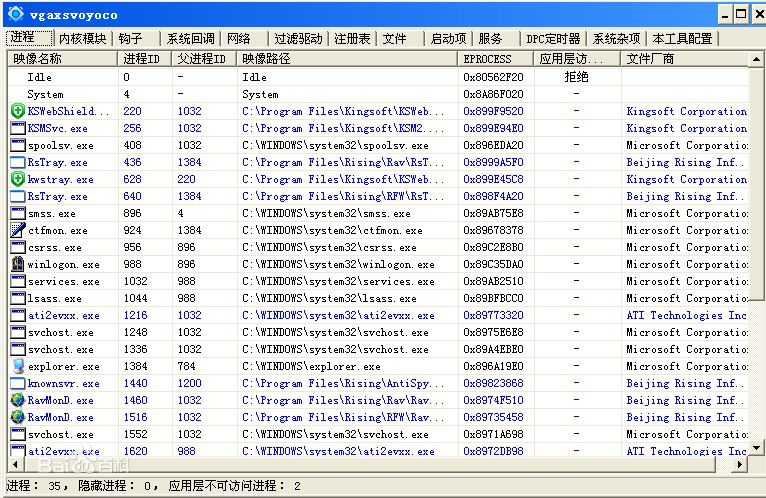Click the svchost.exe icon with PID 1552

point(18,434)
